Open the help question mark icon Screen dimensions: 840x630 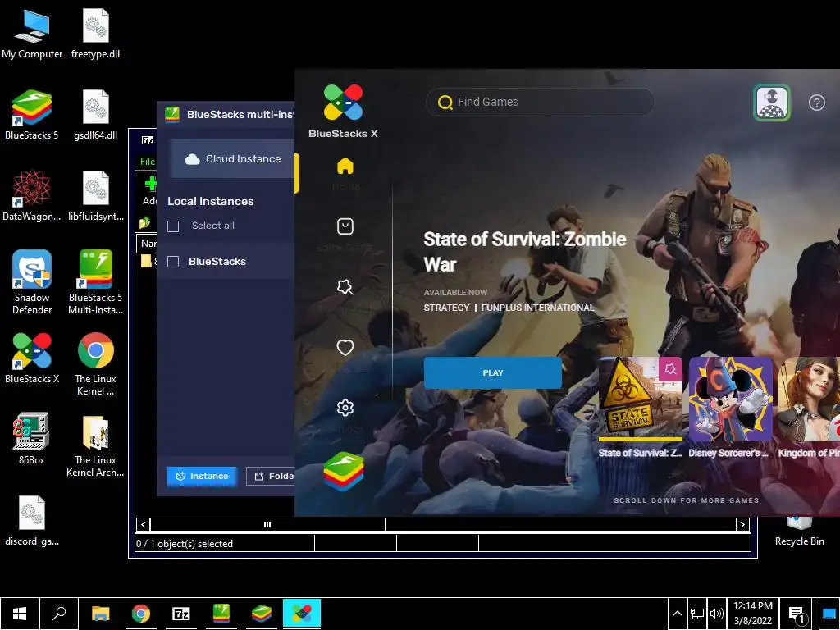816,103
